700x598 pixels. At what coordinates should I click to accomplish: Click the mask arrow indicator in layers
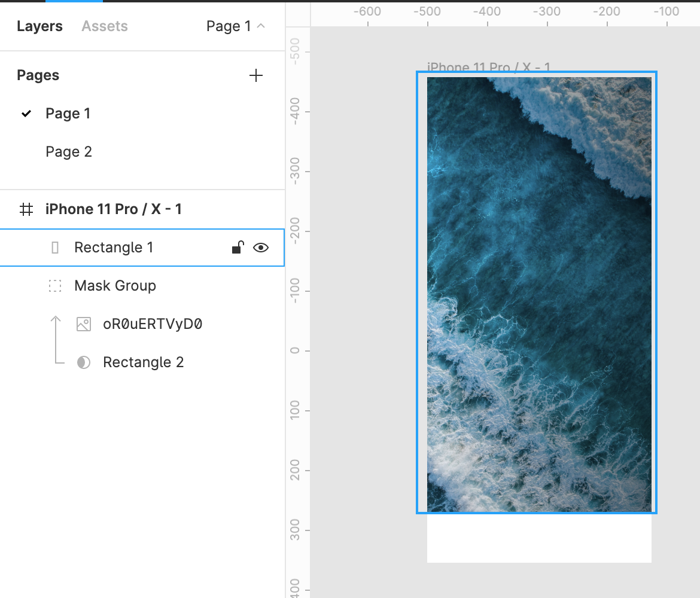click(56, 340)
